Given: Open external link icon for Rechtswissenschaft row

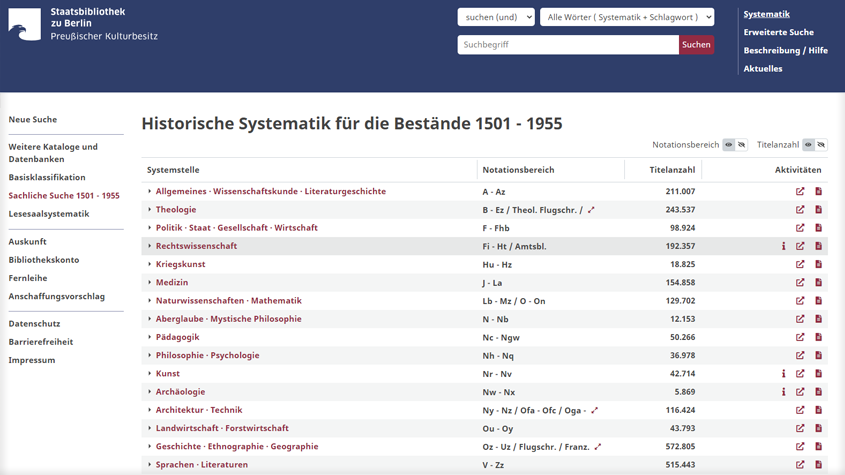Looking at the screenshot, I should (800, 246).
